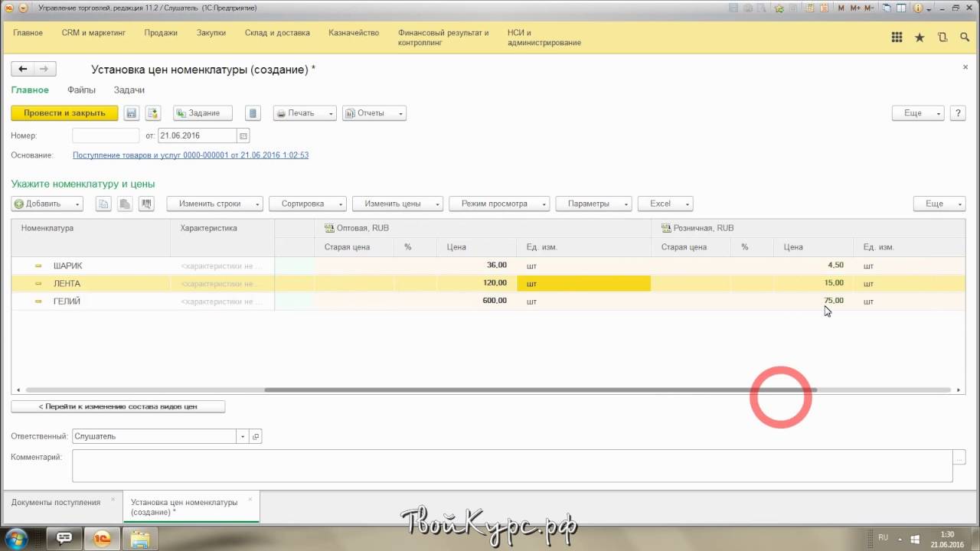Screen dimensions: 980x551
Task: Click the barcode search icon
Action: click(145, 204)
